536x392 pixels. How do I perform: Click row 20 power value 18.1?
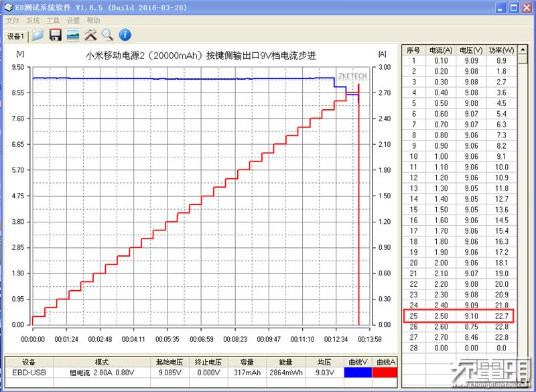501,263
